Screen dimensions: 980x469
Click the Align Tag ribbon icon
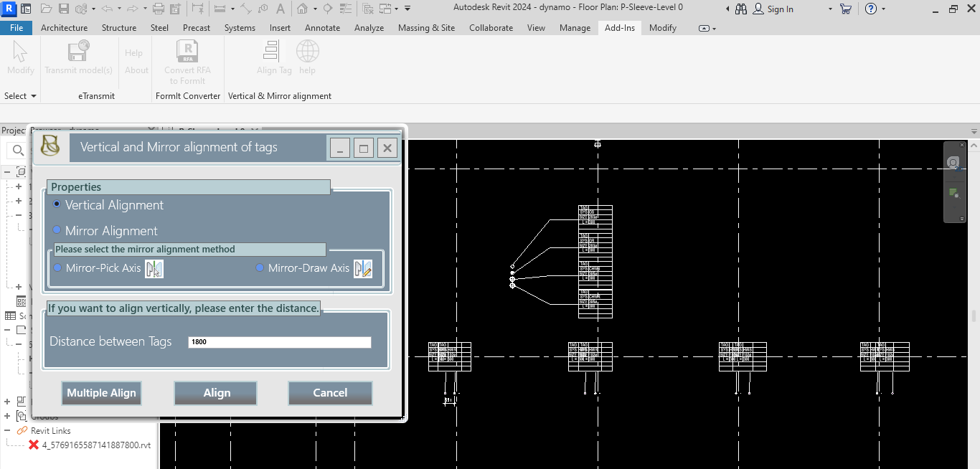[271, 52]
